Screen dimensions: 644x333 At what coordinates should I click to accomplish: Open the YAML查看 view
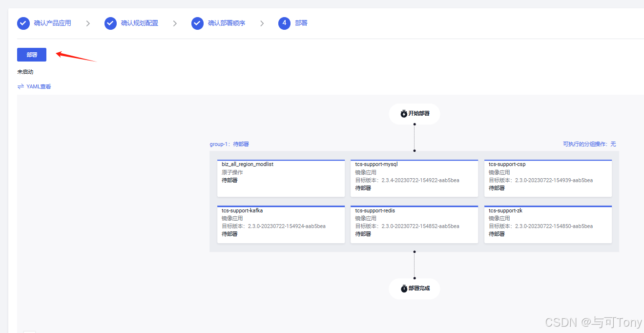click(x=38, y=86)
